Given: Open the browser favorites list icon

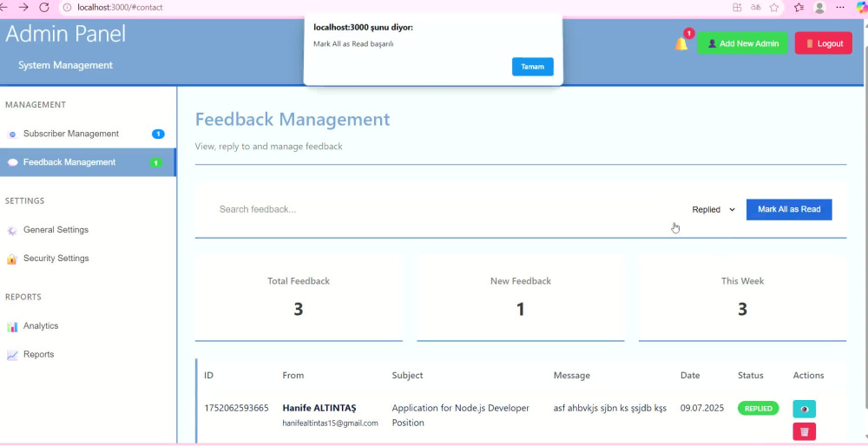Looking at the screenshot, I should point(799,8).
